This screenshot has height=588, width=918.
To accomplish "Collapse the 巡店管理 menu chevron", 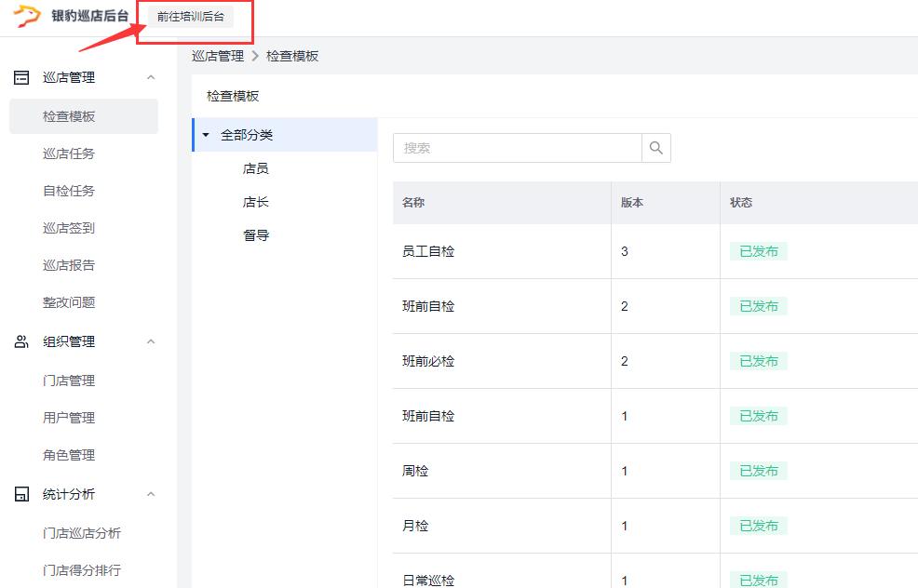I will (151, 77).
